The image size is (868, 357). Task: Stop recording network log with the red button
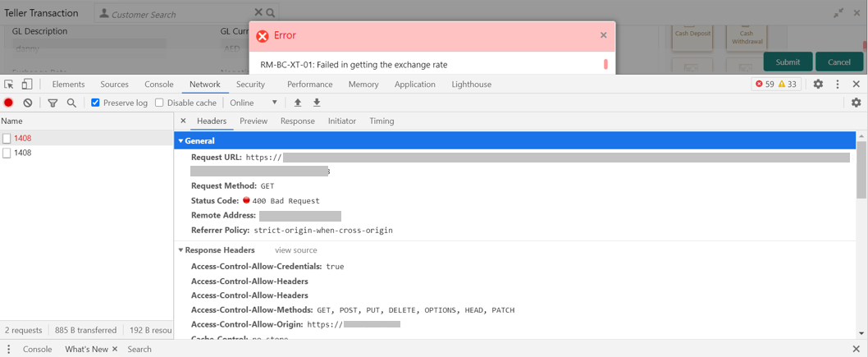pyautogui.click(x=8, y=103)
